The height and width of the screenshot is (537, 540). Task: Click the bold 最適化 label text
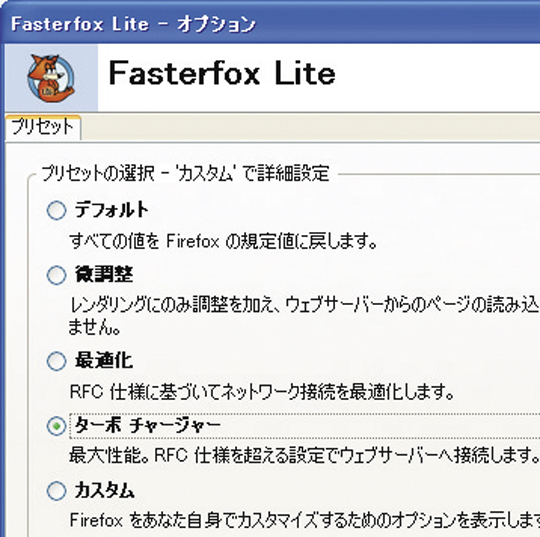[x=104, y=361]
